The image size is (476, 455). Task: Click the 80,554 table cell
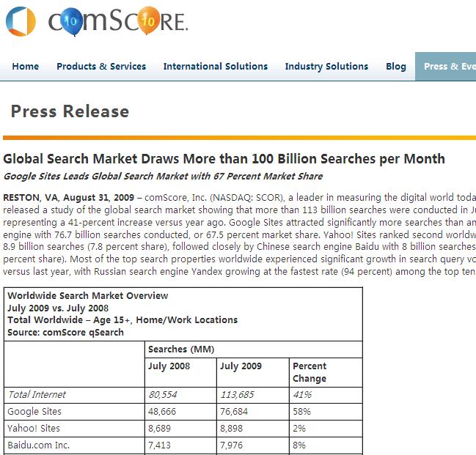point(180,395)
